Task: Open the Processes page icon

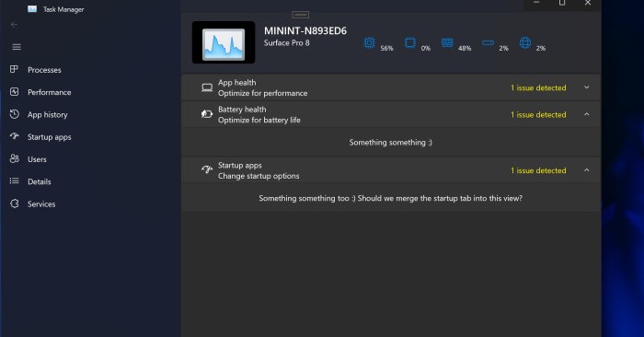Action: click(x=14, y=69)
